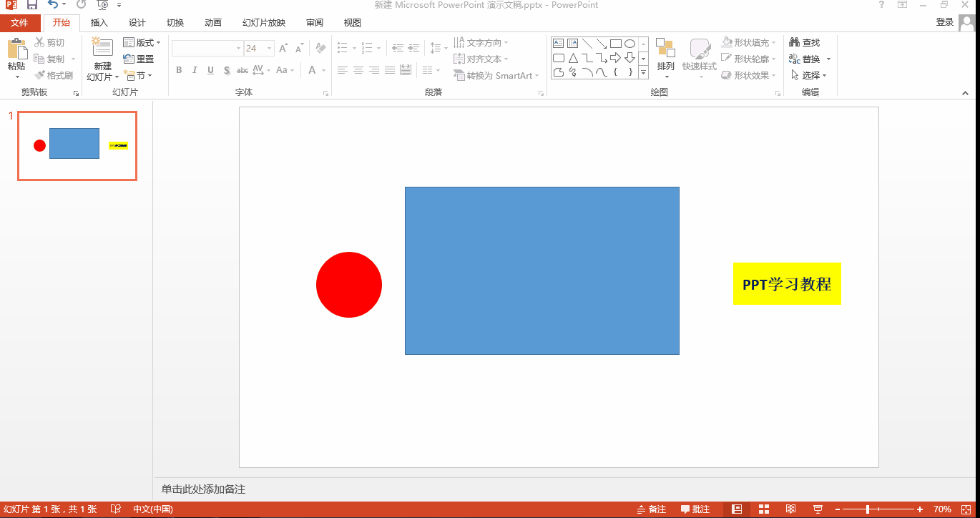Image resolution: width=980 pixels, height=518 pixels.
Task: Zoom in with the plus button
Action: [920, 509]
